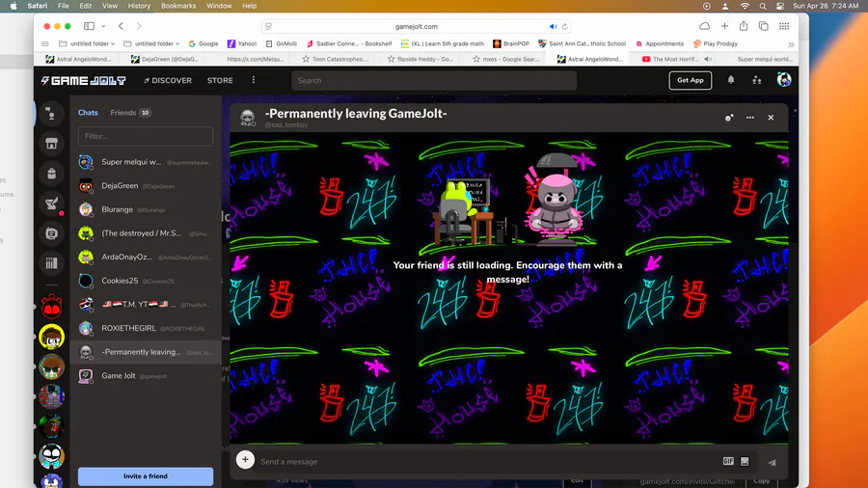Switch to the Chats tab
The width and height of the screenshot is (868, 488).
coord(88,112)
